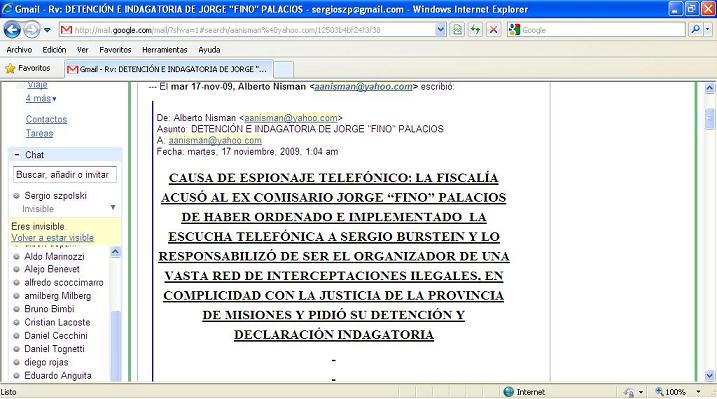Open the address bar history dropdown
The height and width of the screenshot is (399, 717).
tap(440, 30)
